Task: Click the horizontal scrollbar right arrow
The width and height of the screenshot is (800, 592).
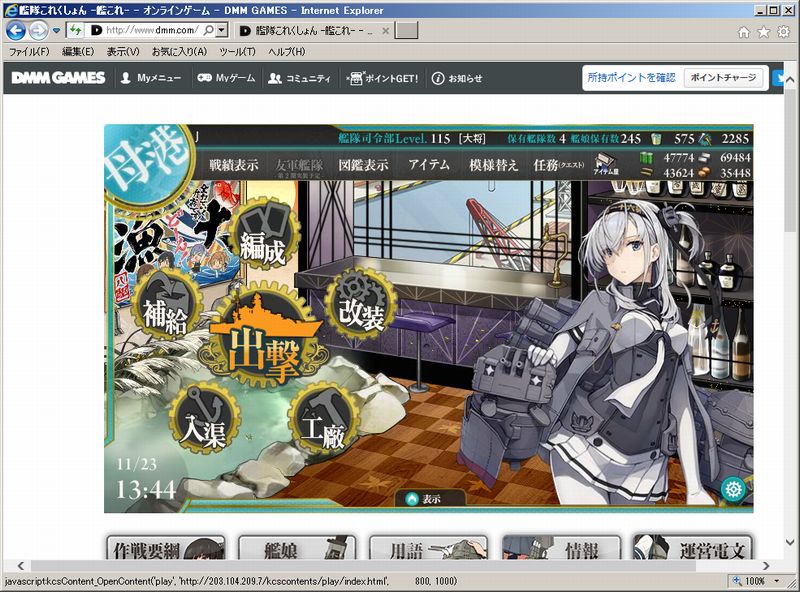Action: 766,565
